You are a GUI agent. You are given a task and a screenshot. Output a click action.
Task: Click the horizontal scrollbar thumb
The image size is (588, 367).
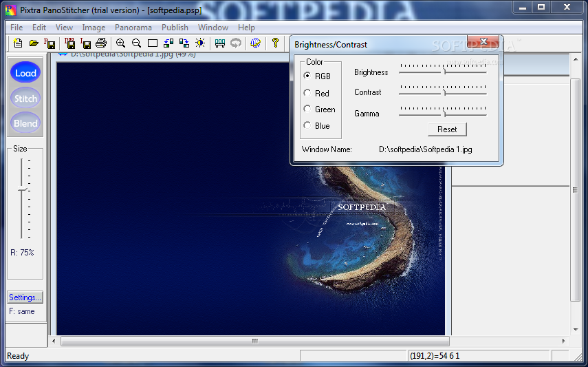[x=255, y=341]
